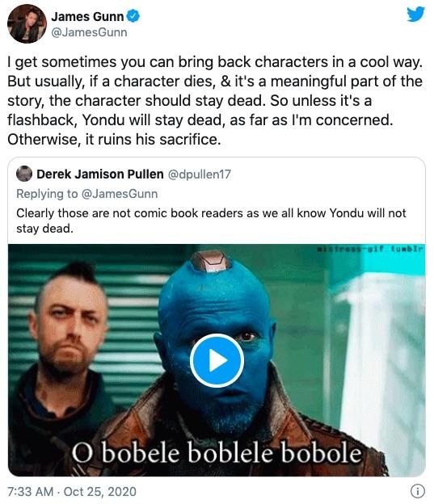Click the 7:33 AM timestamp

point(30,491)
